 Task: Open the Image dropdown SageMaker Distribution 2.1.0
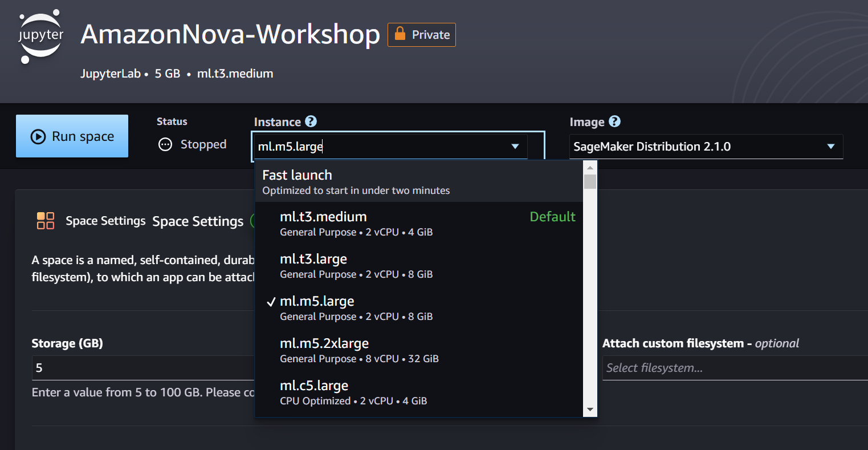click(706, 147)
